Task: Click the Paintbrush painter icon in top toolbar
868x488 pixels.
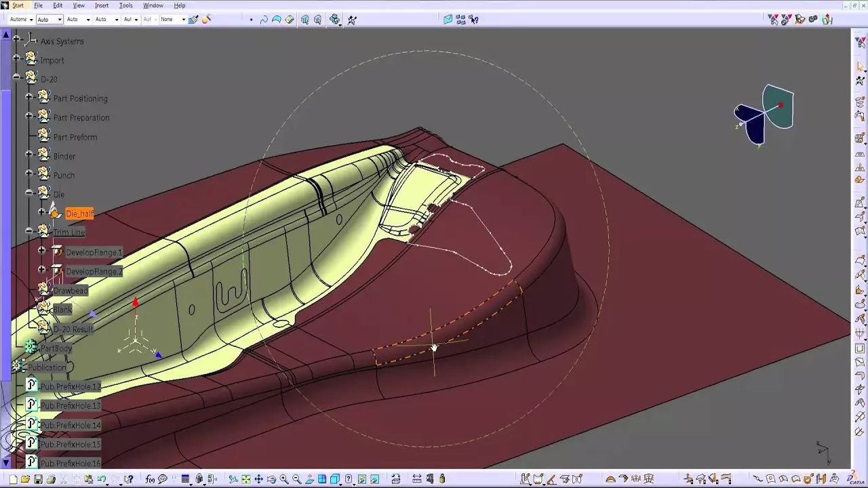Action: pos(193,20)
